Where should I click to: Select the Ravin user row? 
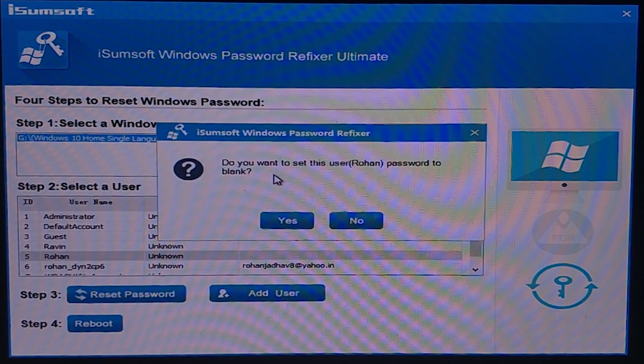click(x=240, y=246)
